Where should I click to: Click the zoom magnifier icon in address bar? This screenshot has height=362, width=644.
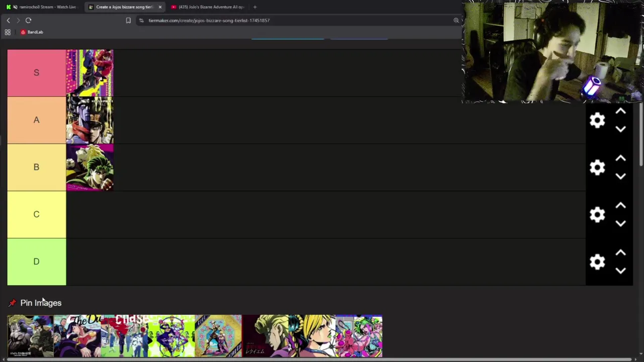click(456, 20)
